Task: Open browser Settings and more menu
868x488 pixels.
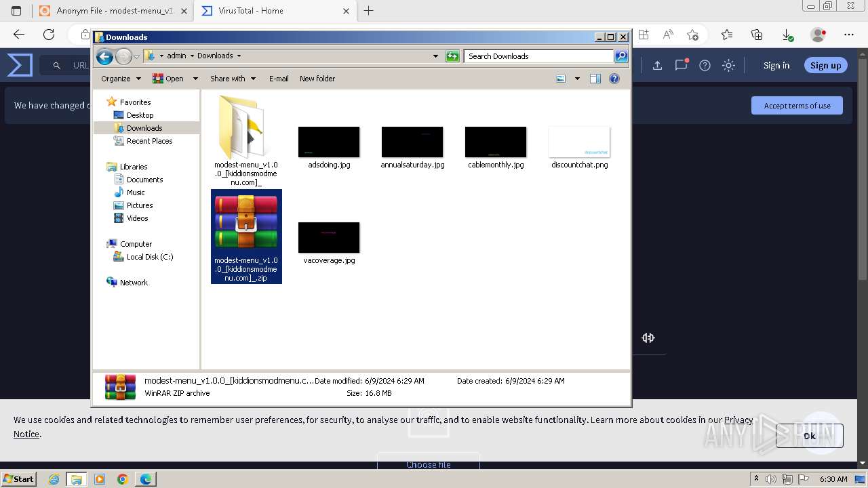Action: click(849, 35)
